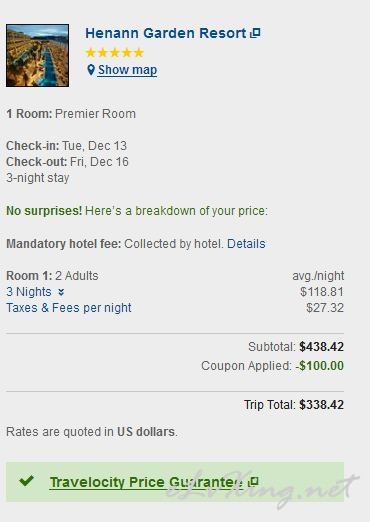This screenshot has height=522, width=370.
Task: Open the Henann Garden Resort hotel photo thumbnail
Action: coord(37,55)
